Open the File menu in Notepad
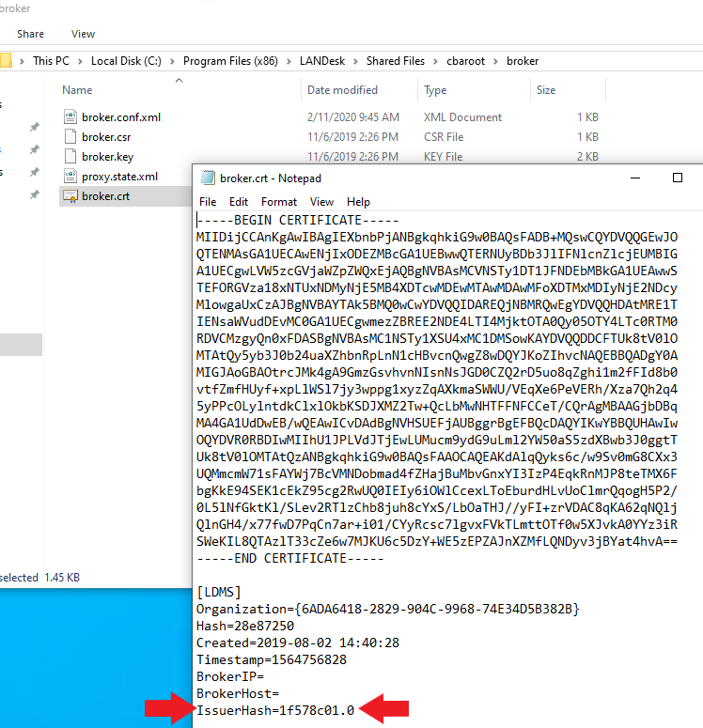This screenshot has height=728, width=703. pos(208,202)
